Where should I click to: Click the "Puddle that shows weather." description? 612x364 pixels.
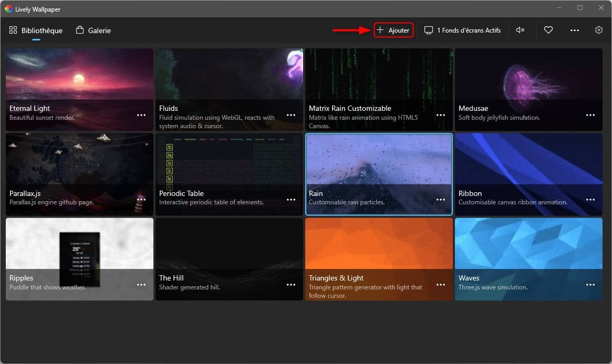click(48, 287)
